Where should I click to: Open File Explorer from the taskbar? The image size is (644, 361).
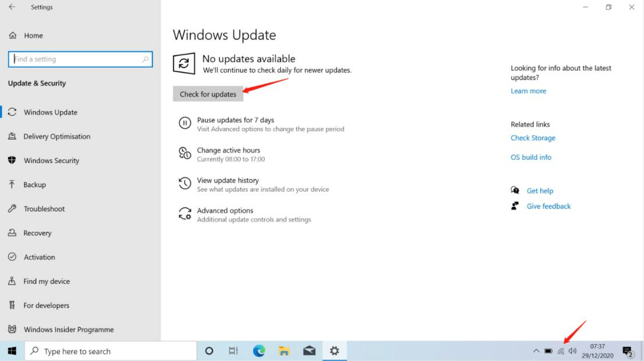[x=284, y=351]
